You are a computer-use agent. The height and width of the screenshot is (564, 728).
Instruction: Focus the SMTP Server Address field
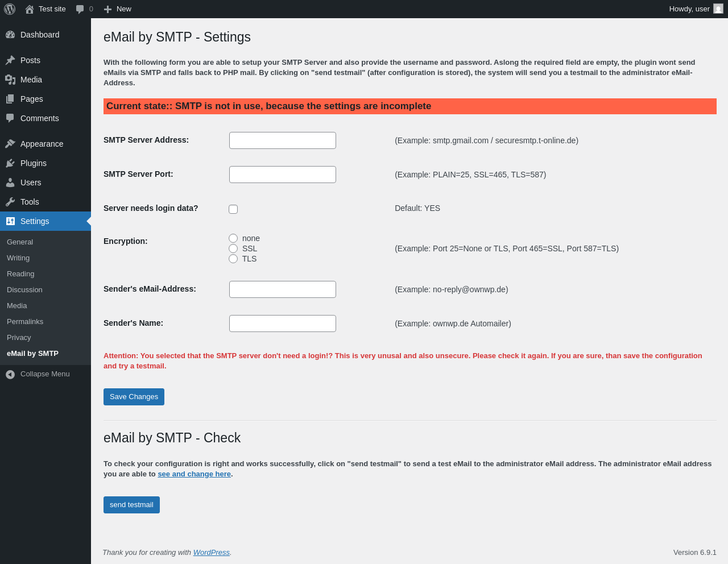pos(283,140)
